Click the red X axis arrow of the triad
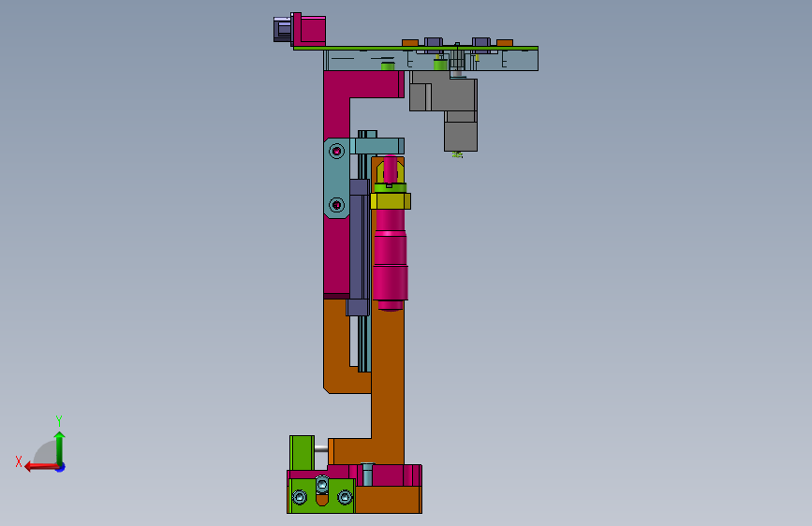This screenshot has height=526, width=812. coord(41,467)
